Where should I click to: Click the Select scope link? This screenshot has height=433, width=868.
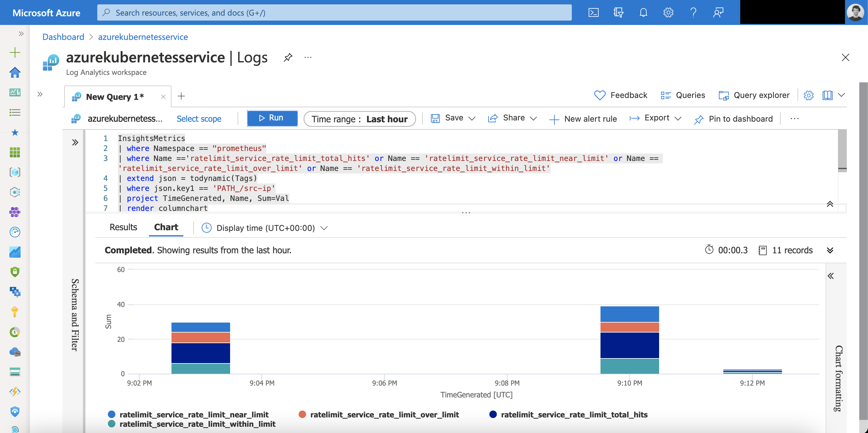click(199, 119)
